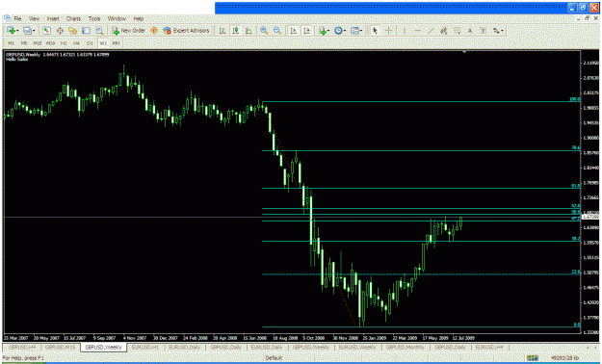Toggle the Expert Advisors button

pos(186,31)
